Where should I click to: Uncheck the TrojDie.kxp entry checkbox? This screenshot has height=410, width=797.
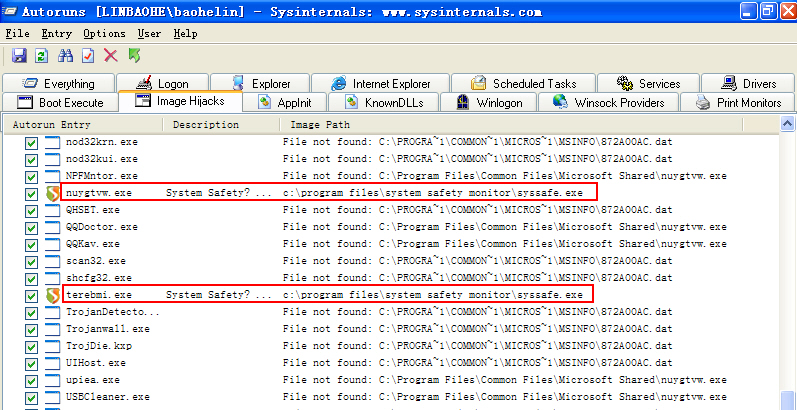[x=32, y=347]
